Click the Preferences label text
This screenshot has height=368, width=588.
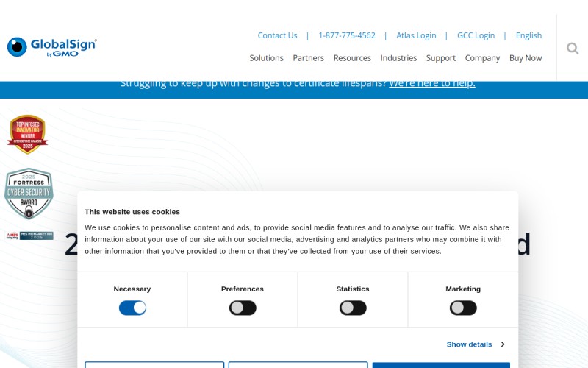click(243, 289)
